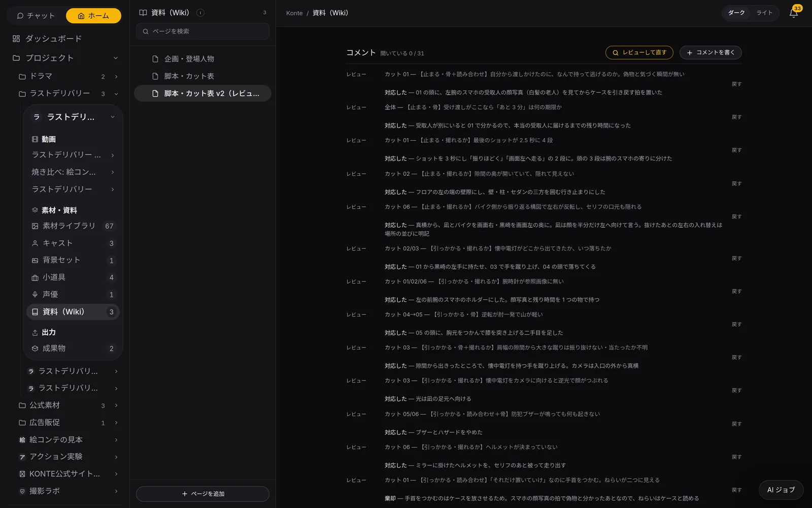
Task: Open the キャスト section
Action: click(73, 243)
